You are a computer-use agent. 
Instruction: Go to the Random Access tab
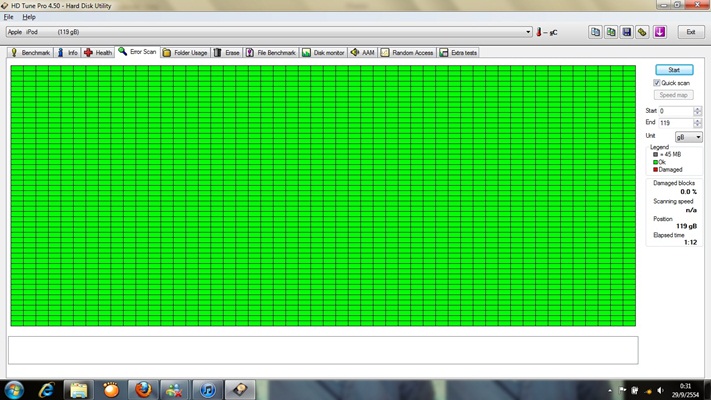coord(407,52)
